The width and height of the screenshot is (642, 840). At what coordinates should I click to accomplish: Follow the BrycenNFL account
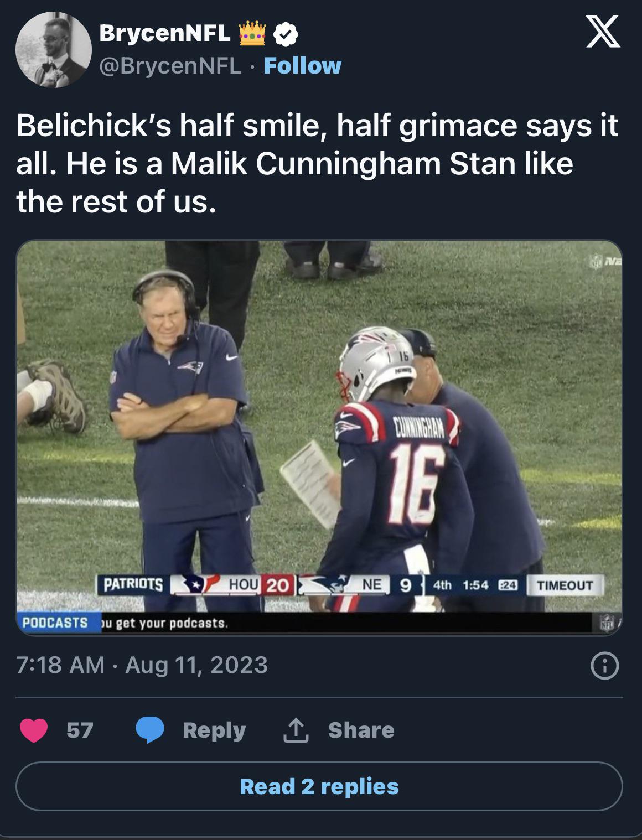click(302, 66)
